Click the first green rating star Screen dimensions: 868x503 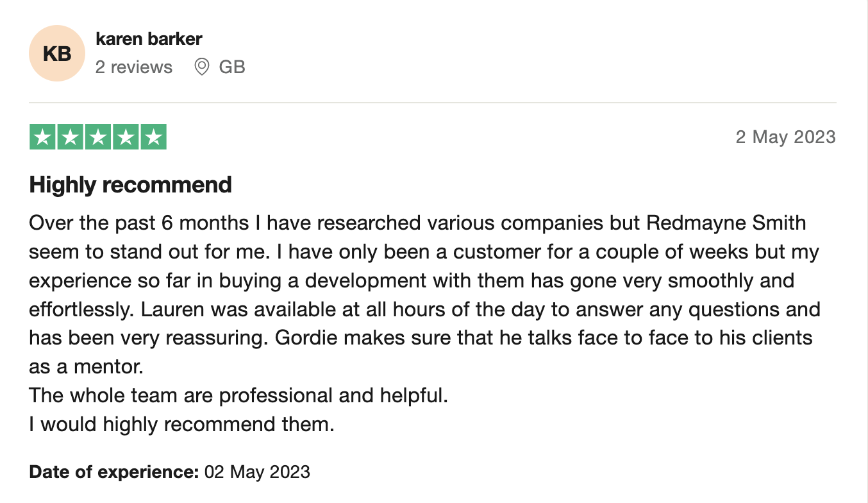coord(42,137)
